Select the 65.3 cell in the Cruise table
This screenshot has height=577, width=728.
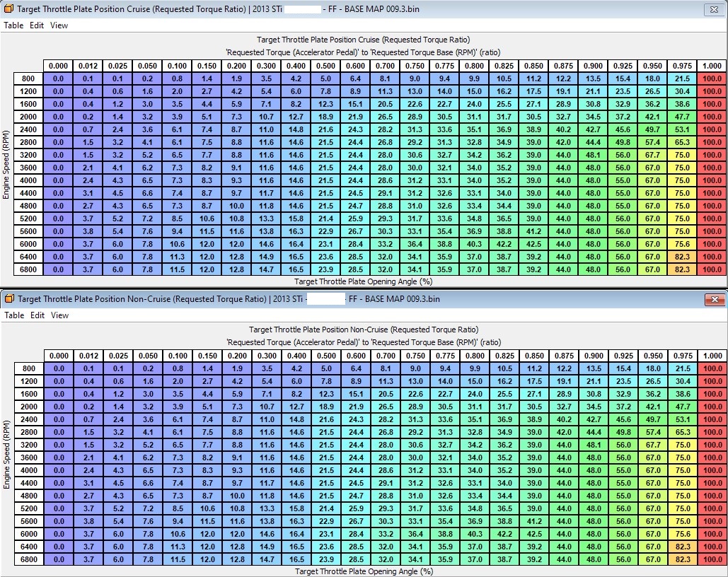[682, 142]
